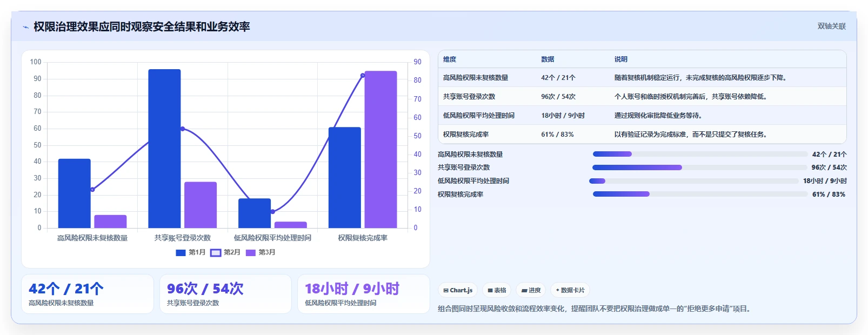Click the icon beside the card title
Image resolution: width=868 pixels, height=335 pixels.
[25, 27]
